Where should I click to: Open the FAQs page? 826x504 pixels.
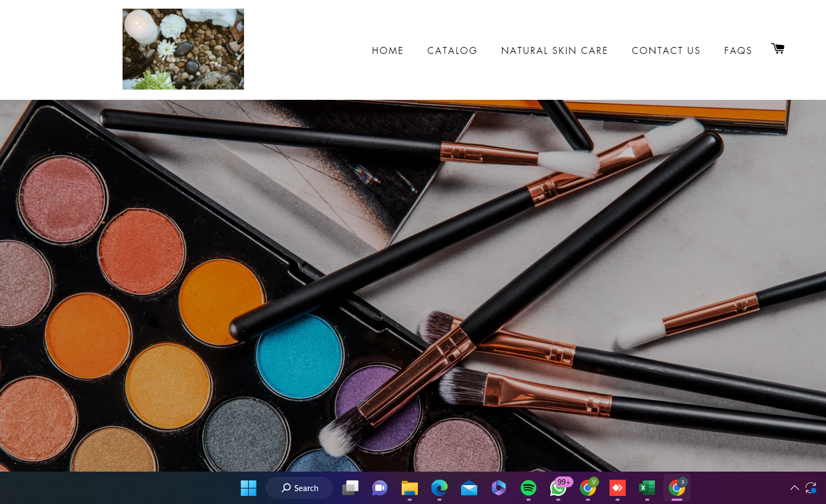(737, 51)
